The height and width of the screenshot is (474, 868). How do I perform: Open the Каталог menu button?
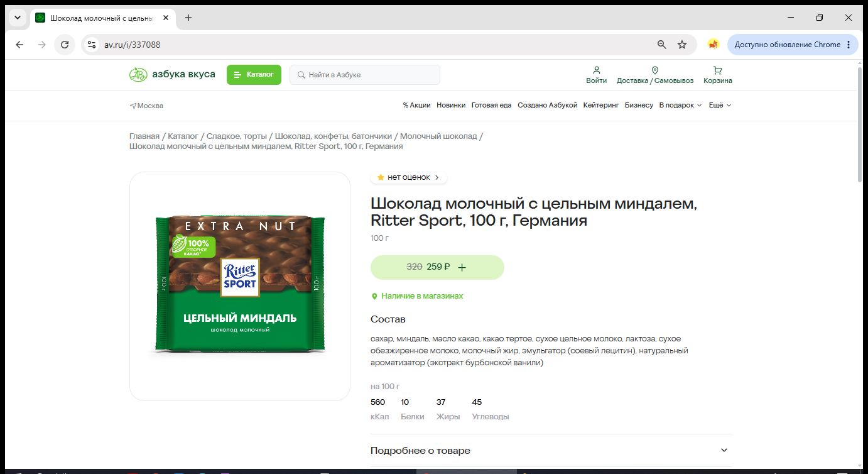[x=254, y=75]
